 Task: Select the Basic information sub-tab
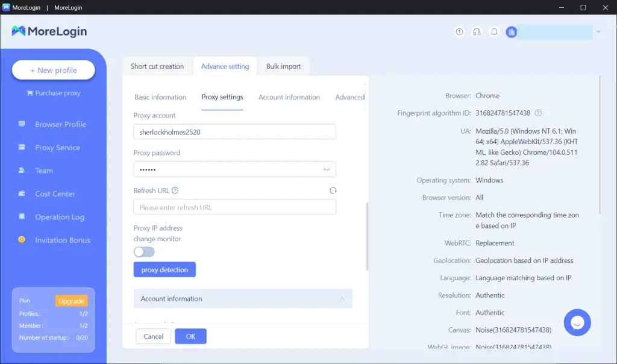(x=160, y=97)
